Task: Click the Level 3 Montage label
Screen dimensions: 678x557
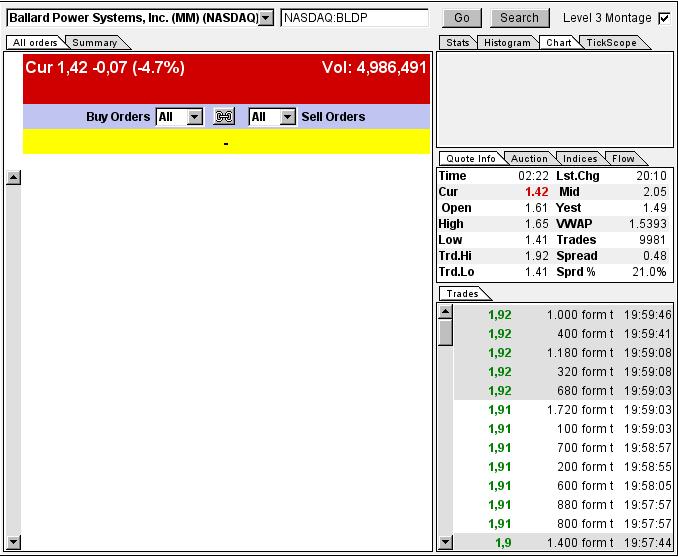Action: pyautogui.click(x=607, y=18)
